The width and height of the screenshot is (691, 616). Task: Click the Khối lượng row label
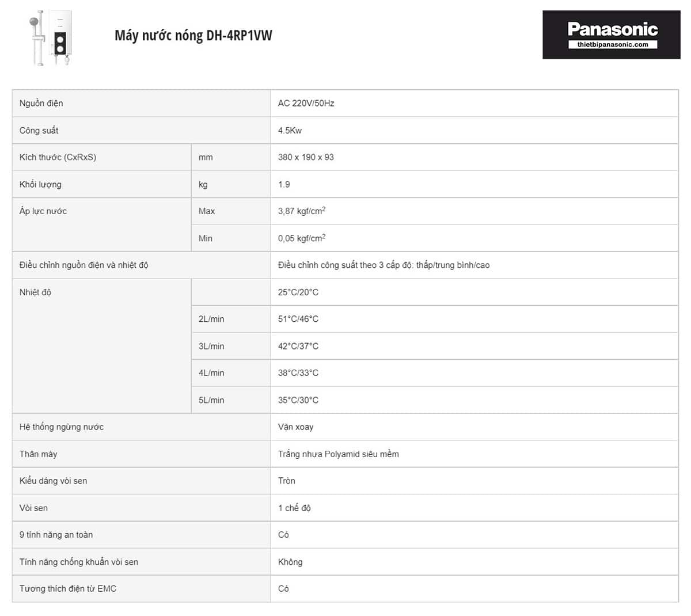(40, 185)
